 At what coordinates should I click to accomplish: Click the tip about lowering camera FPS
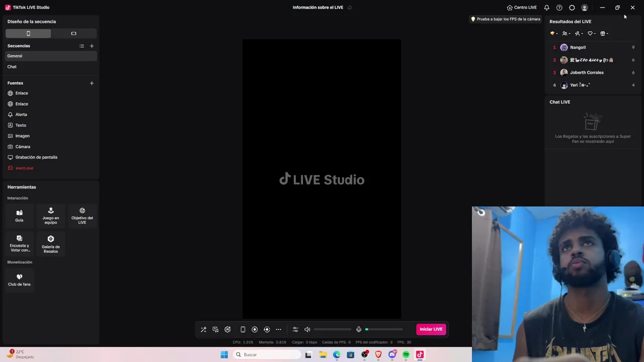pyautogui.click(x=506, y=19)
